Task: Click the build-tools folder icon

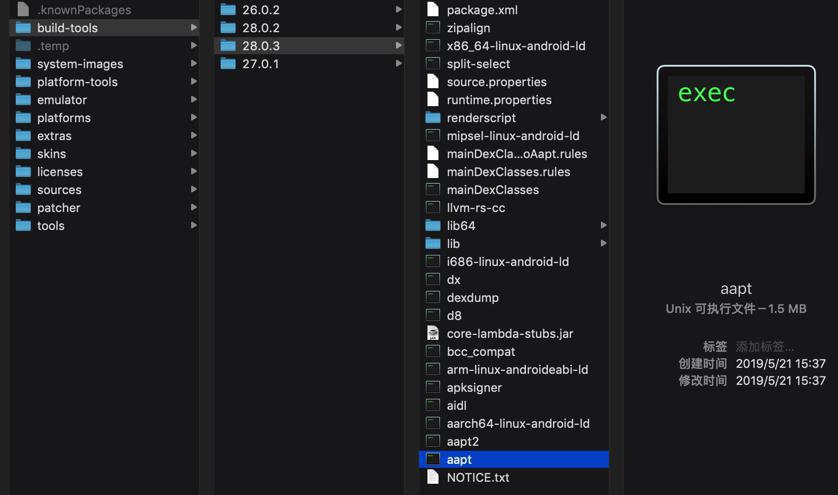Action: pos(23,28)
